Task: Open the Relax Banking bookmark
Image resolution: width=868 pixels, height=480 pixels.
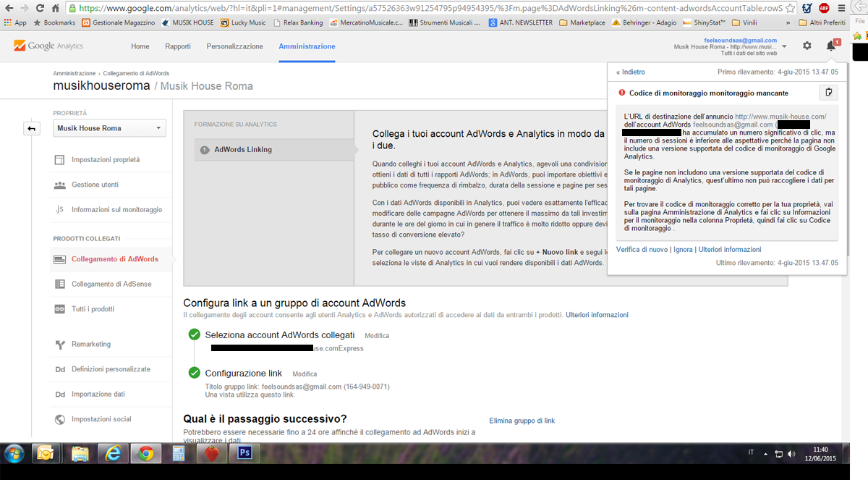Action: (297, 22)
